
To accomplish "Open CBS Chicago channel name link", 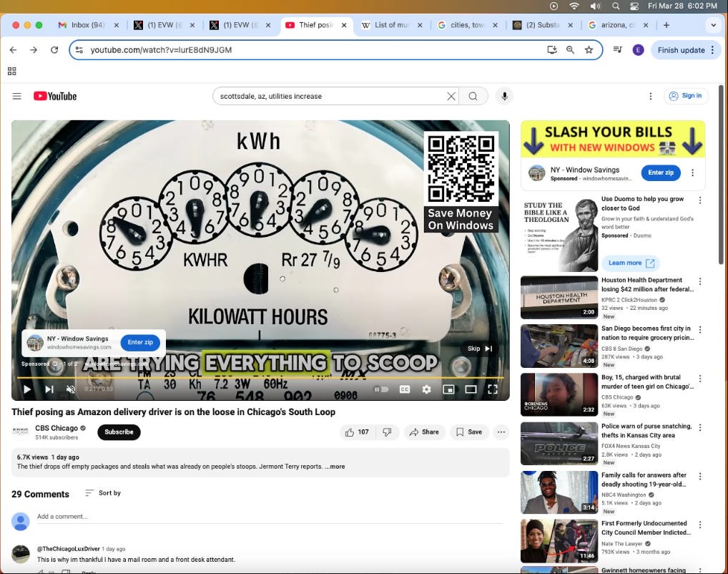I will (56, 428).
